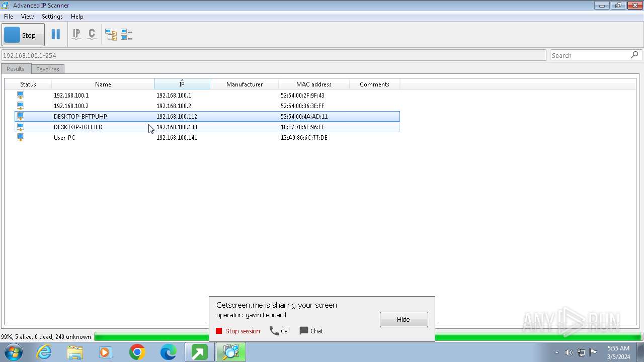Show hidden system tray icons
This screenshot has width=644, height=362.
556,352
